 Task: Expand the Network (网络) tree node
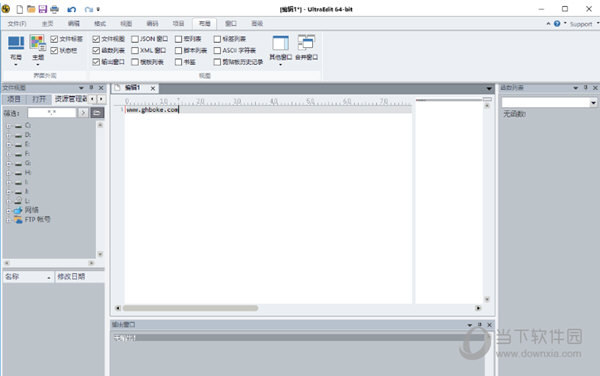point(8,211)
